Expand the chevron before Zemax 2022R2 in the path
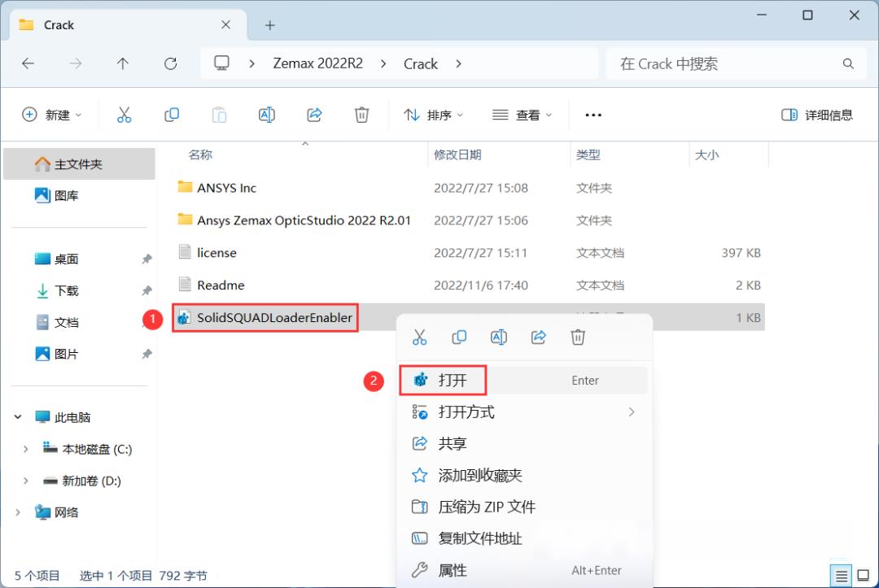Image resolution: width=879 pixels, height=588 pixels. point(251,63)
